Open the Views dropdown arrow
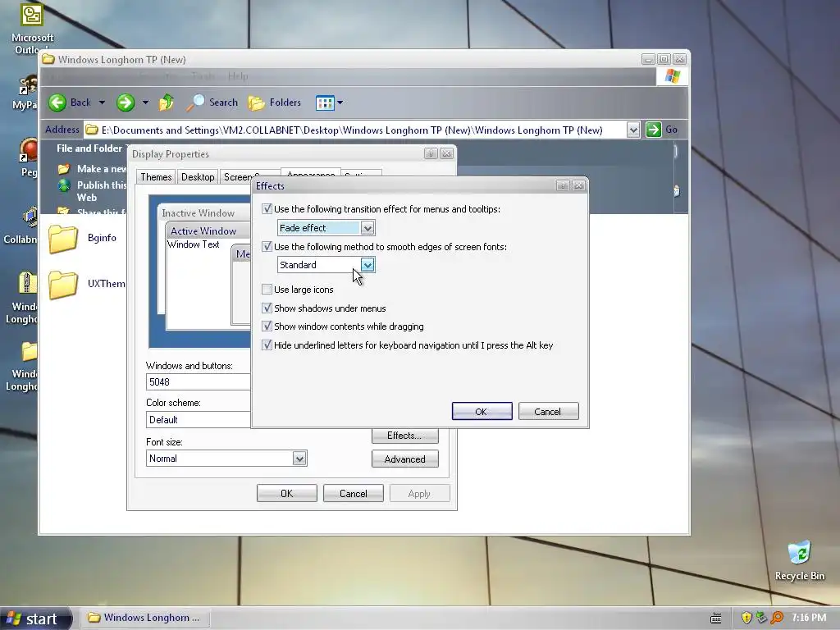 [340, 103]
